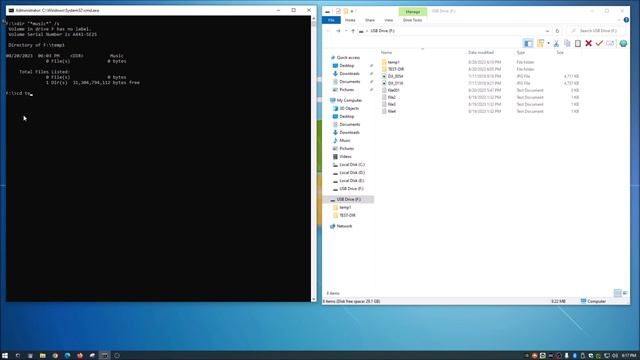Open the Share ribbon tab

370,20
